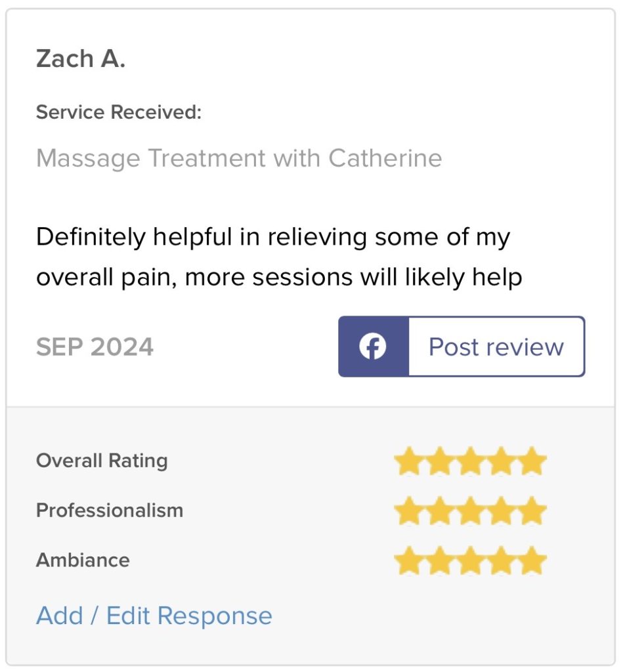623x672 pixels.
Task: Click the Service Received label
Action: [x=119, y=112]
